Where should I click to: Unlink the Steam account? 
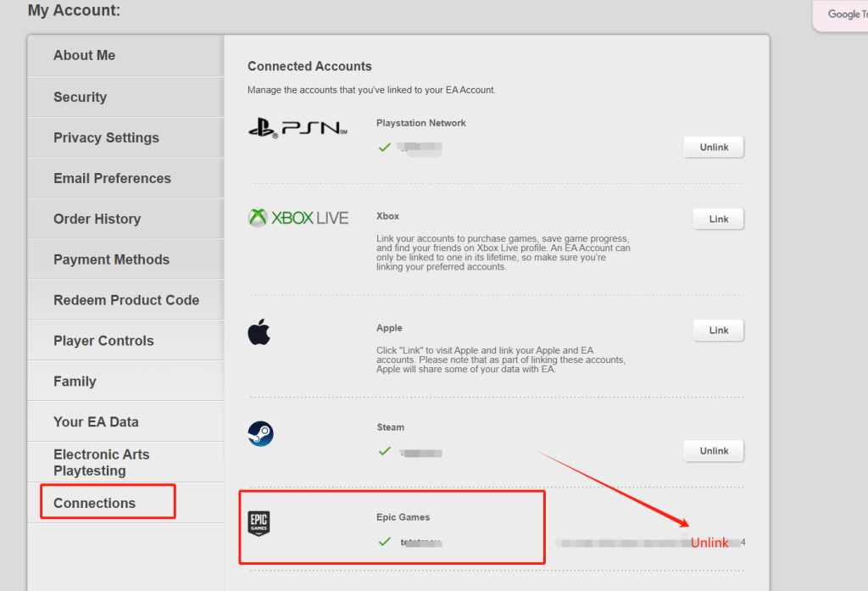click(714, 451)
